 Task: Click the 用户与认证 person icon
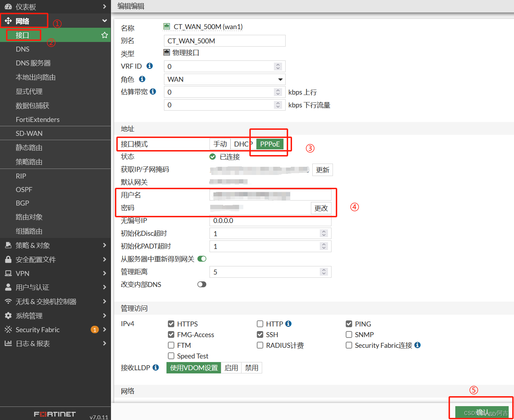8,287
